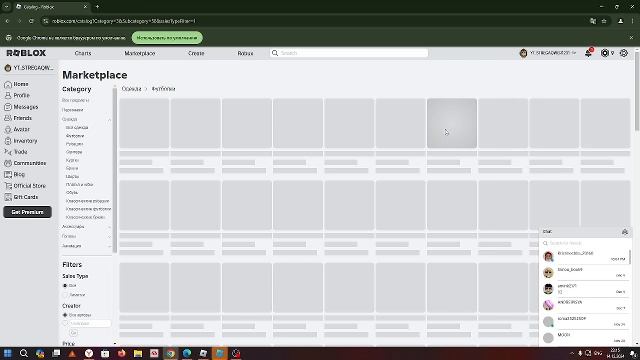The width and height of the screenshot is (640, 360).
Task: Open the Create tab
Action: (x=196, y=53)
